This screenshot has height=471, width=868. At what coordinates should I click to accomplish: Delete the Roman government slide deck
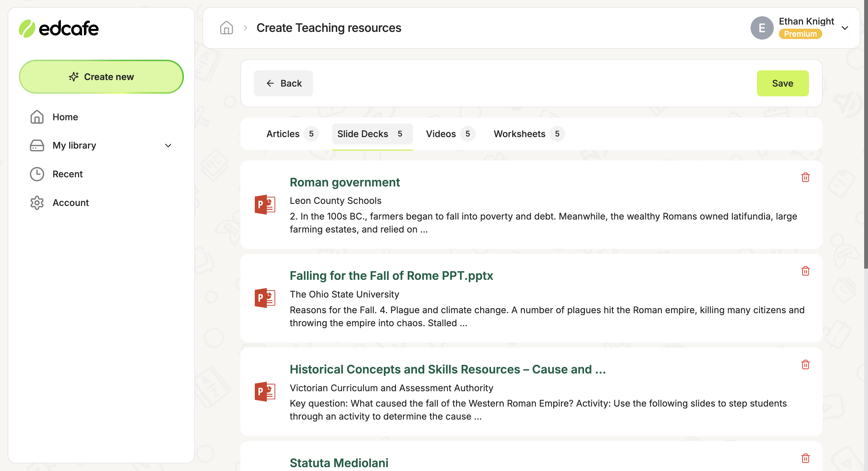click(805, 177)
